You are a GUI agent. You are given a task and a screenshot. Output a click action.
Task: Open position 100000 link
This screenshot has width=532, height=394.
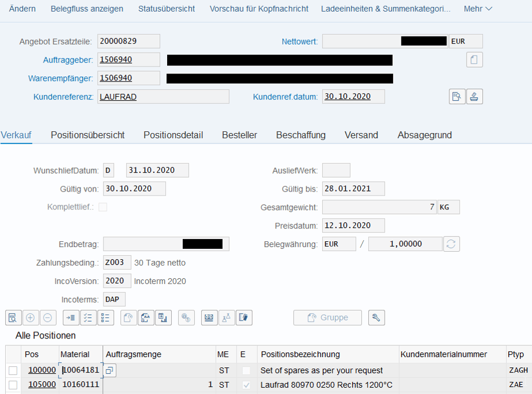42,370
